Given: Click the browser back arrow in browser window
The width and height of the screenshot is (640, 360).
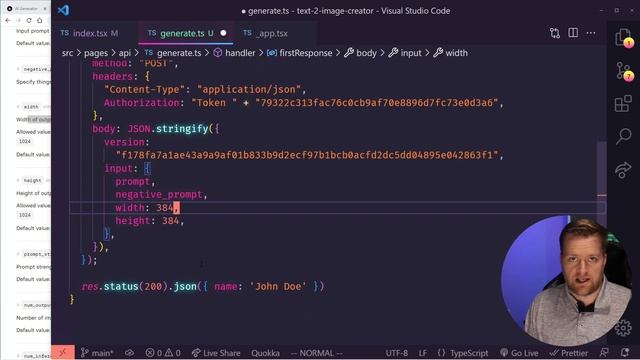Looking at the screenshot, I should (x=8, y=20).
